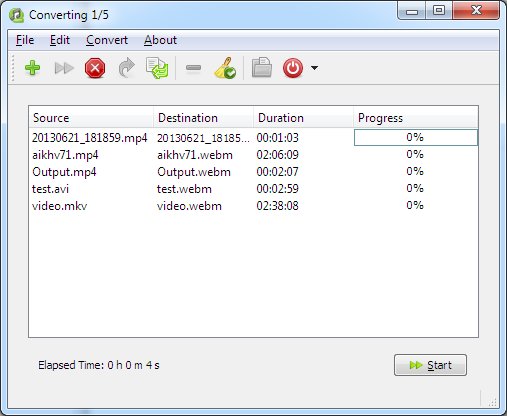Clear completed items with the broom icon

(225, 68)
